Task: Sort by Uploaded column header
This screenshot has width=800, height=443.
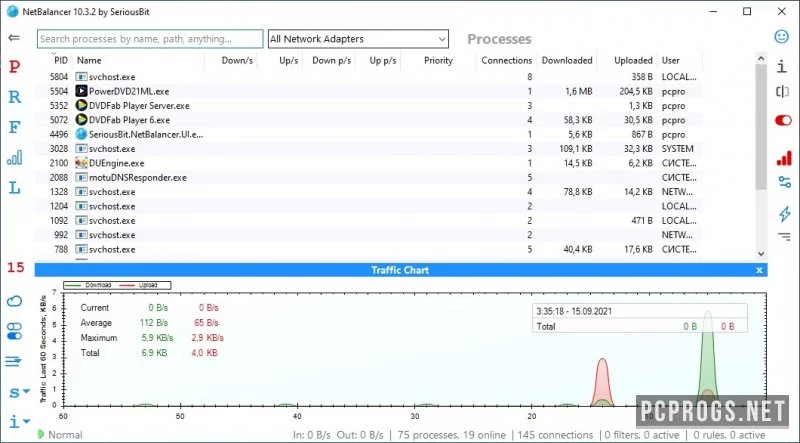Action: 633,60
